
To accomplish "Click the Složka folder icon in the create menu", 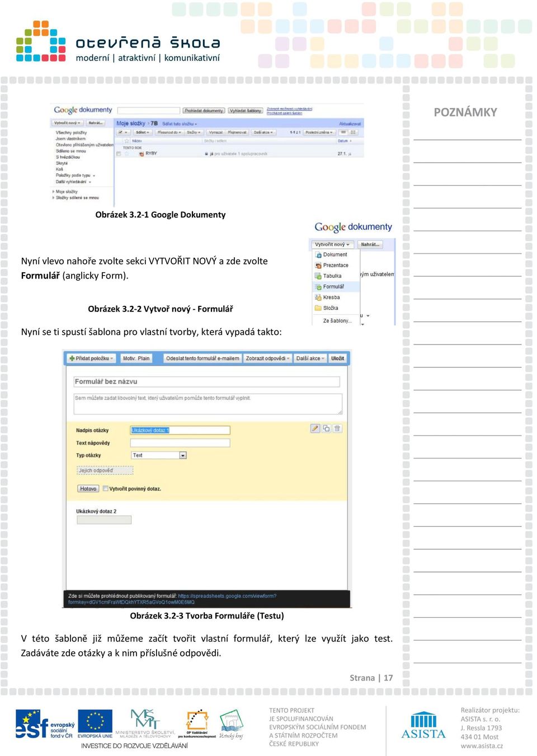I will click(x=318, y=308).
